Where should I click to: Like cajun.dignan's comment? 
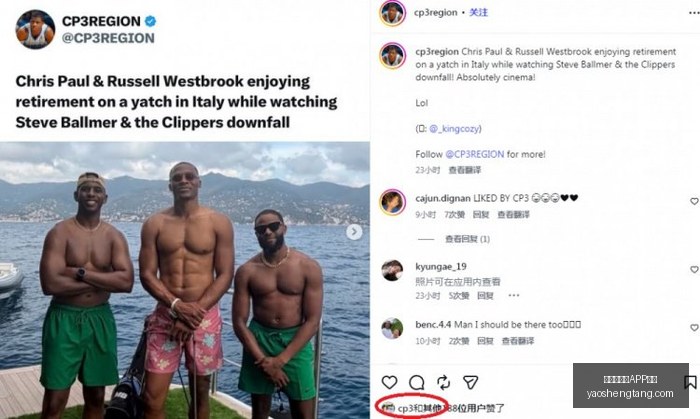point(694,201)
